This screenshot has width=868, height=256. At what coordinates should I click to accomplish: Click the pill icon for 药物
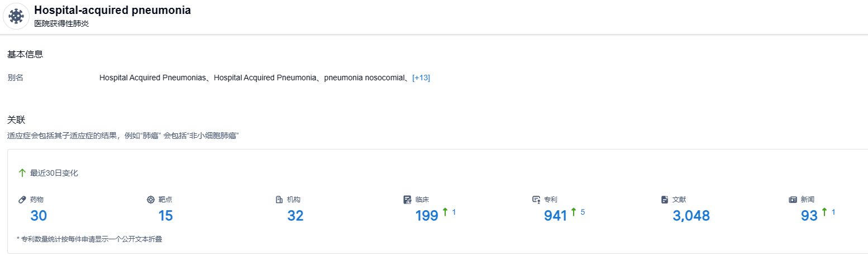pyautogui.click(x=22, y=200)
